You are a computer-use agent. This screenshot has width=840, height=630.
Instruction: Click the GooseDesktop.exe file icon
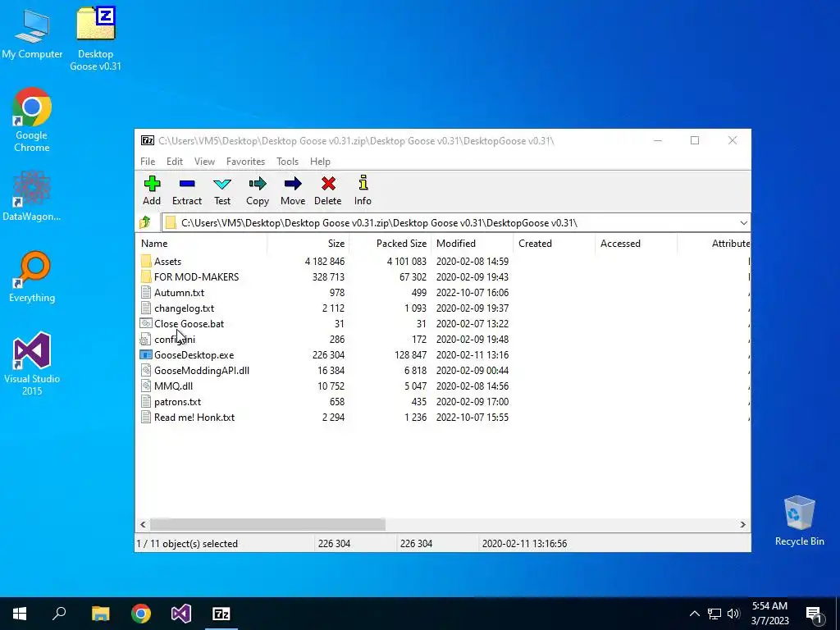pyautogui.click(x=146, y=354)
